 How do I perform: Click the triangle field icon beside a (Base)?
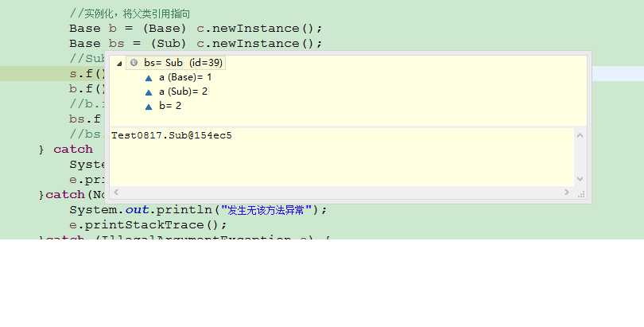pyautogui.click(x=149, y=78)
